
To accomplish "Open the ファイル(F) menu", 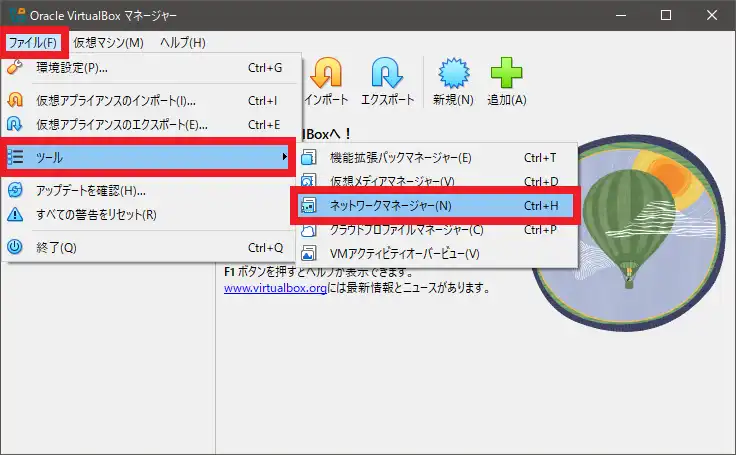I will [x=33, y=42].
